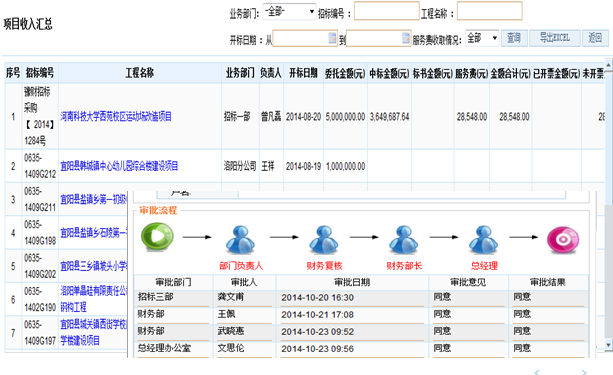Click the 3,649,687.64 中标金额 cell
This screenshot has width=613, height=375.
(389, 117)
